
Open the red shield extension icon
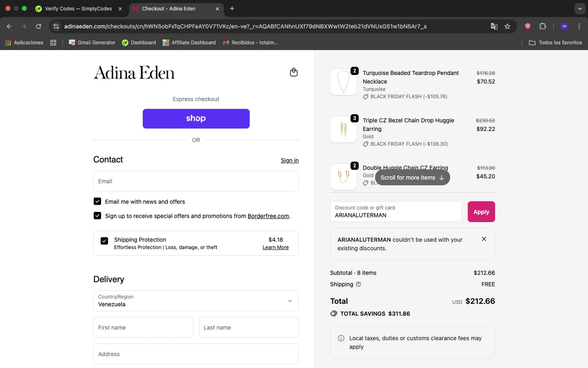click(x=528, y=26)
